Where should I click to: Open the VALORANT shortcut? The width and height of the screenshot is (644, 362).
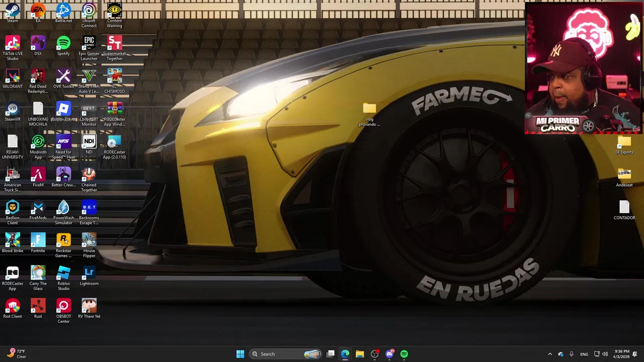[13, 78]
